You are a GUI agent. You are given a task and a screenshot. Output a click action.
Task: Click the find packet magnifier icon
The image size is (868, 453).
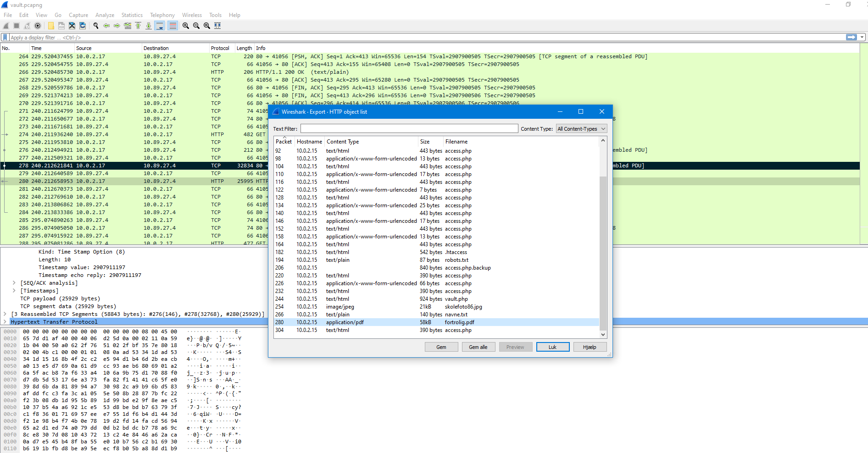pos(96,26)
